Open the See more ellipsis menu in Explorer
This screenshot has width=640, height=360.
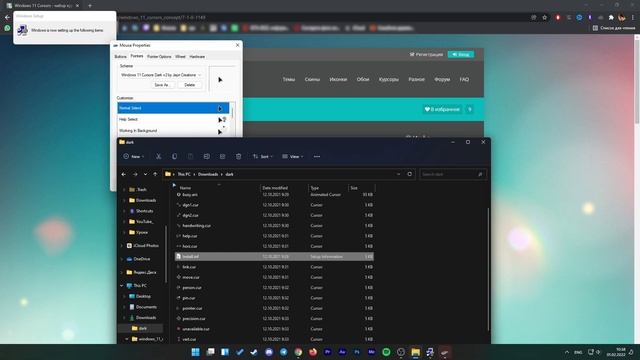[x=317, y=156]
